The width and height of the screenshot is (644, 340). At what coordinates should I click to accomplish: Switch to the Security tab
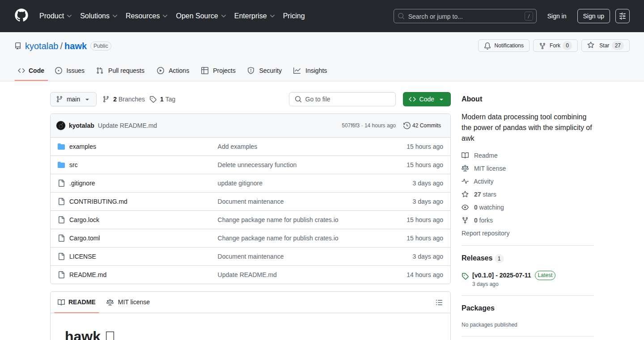(265, 71)
